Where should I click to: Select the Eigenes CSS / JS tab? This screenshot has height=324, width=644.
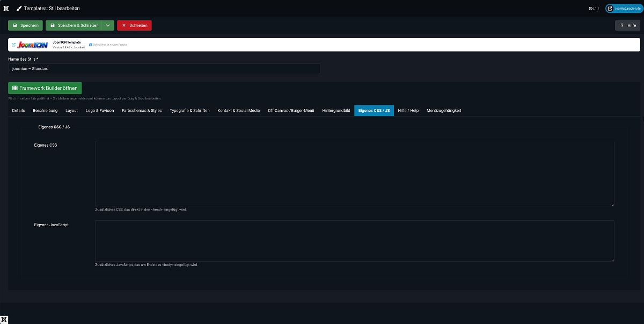(x=374, y=111)
